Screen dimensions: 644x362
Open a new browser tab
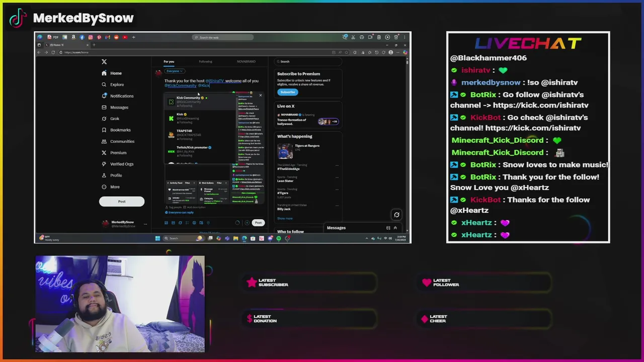click(94, 45)
